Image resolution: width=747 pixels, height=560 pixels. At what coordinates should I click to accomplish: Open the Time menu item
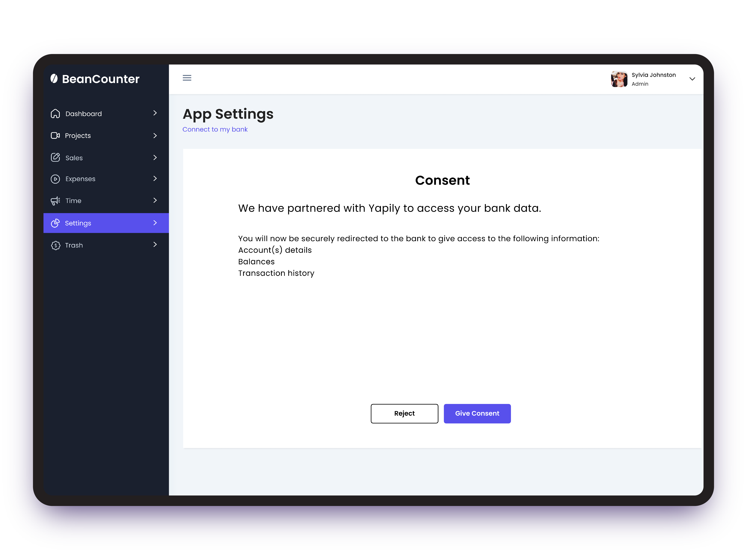pos(73,201)
